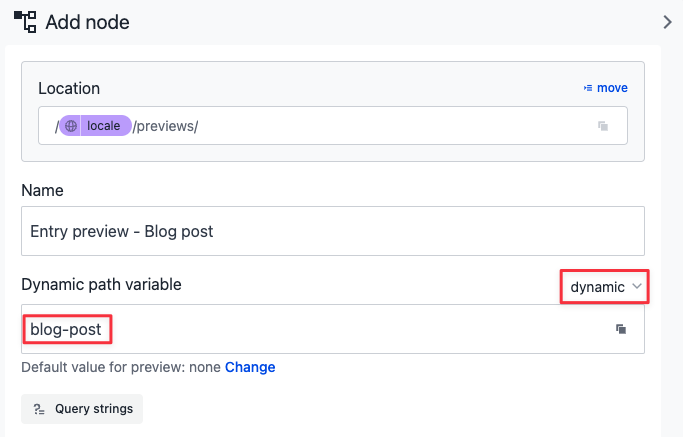The width and height of the screenshot is (683, 437).
Task: Click the Dynamic path variable label
Action: point(101,284)
